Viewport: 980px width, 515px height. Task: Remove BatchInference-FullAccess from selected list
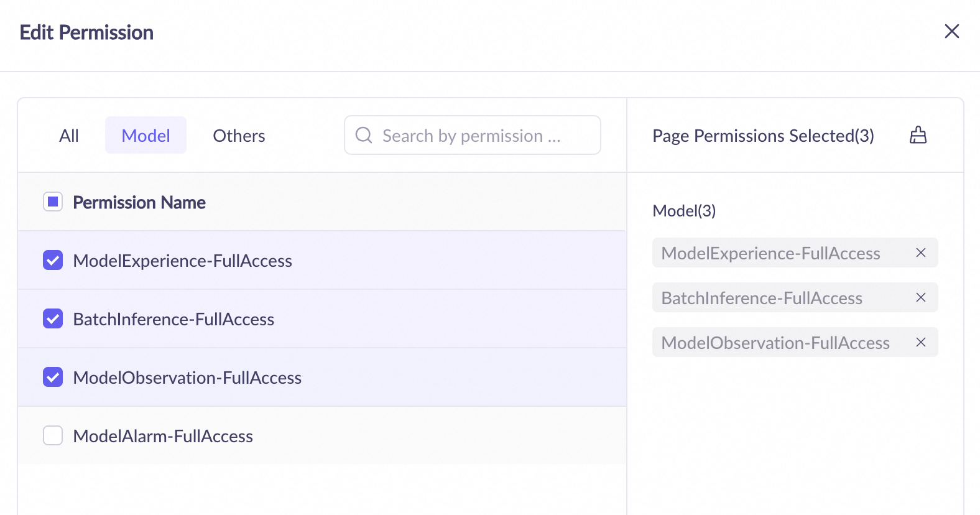pos(921,297)
